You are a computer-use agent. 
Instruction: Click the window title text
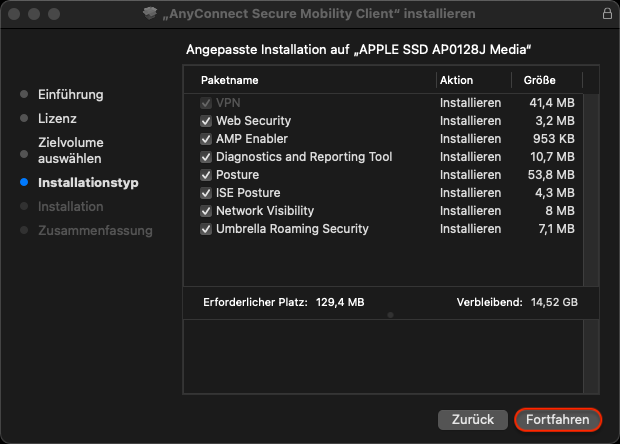click(319, 14)
